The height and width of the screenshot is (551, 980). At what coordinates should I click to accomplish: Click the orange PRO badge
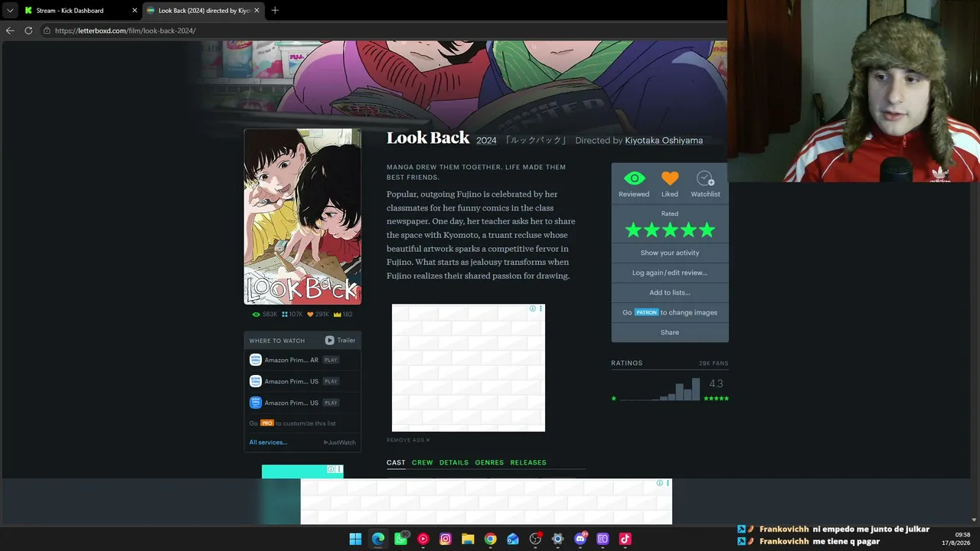(x=267, y=423)
